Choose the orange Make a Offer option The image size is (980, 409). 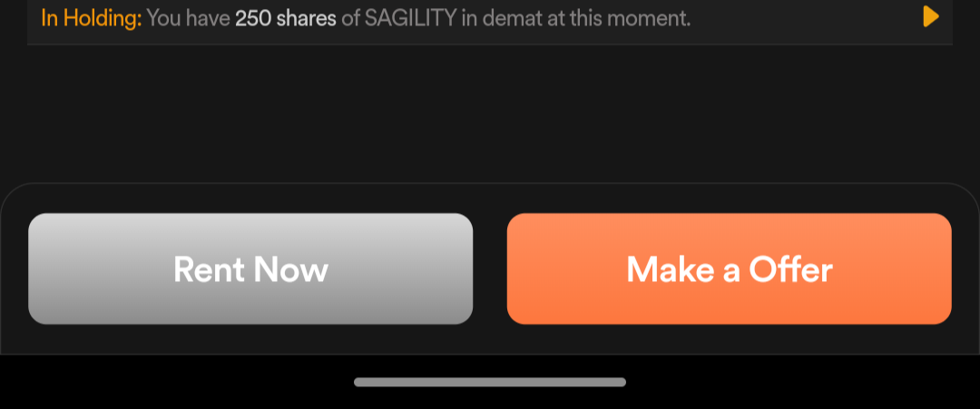point(729,268)
